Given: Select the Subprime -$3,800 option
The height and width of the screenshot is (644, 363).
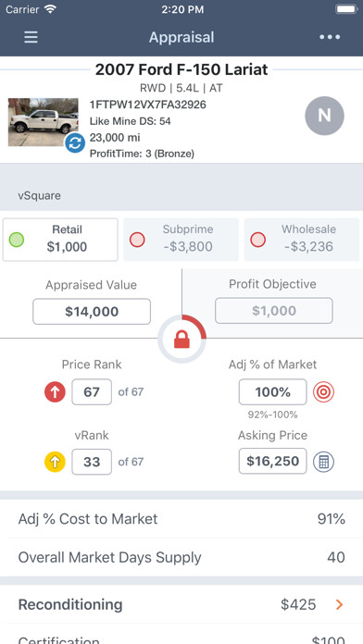Looking at the screenshot, I should (x=181, y=240).
